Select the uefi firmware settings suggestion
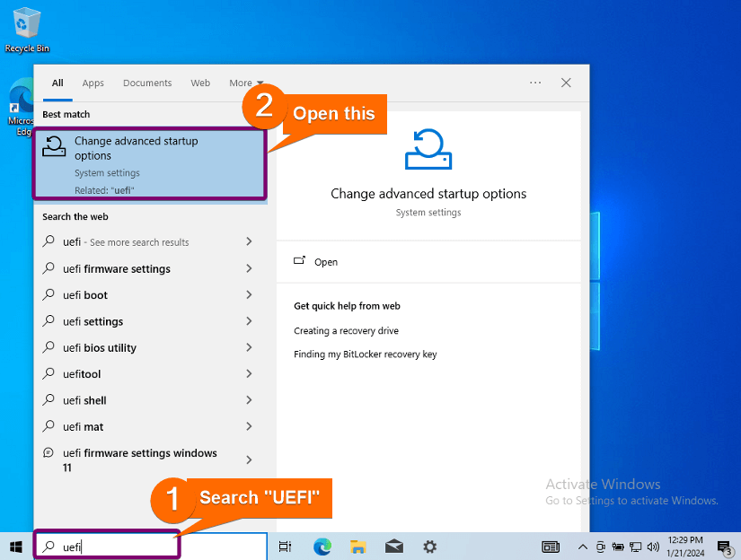The width and height of the screenshot is (741, 560). 150,268
